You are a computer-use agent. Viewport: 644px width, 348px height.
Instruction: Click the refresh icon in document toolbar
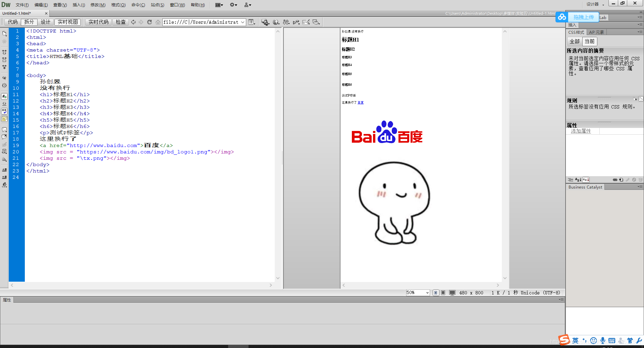150,22
